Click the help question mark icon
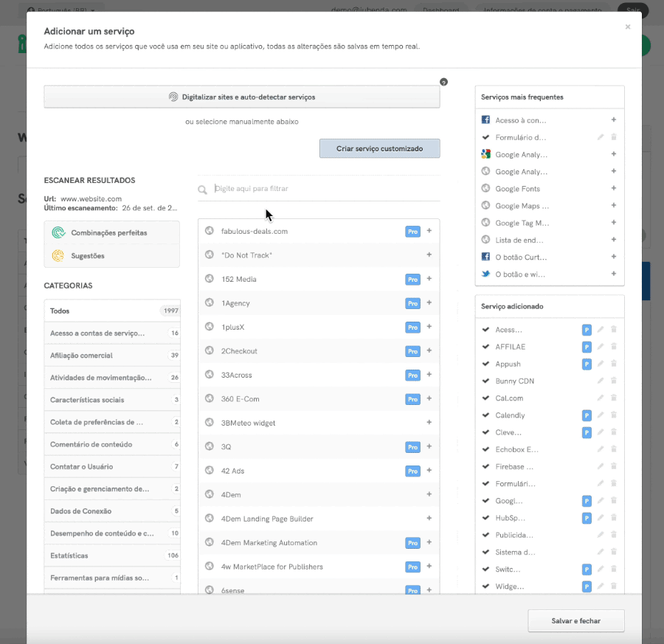 click(x=443, y=82)
